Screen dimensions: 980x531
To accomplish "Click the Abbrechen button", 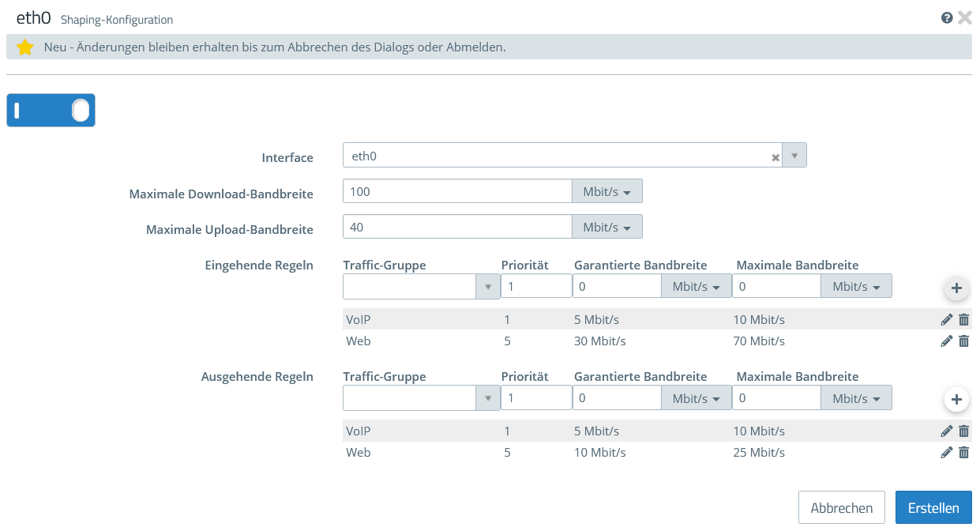I will coord(841,508).
